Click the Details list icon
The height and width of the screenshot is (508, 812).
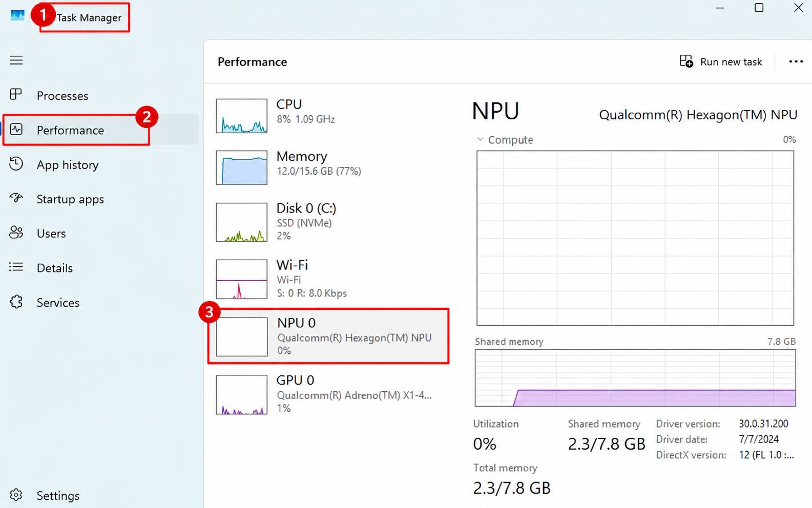tap(16, 267)
